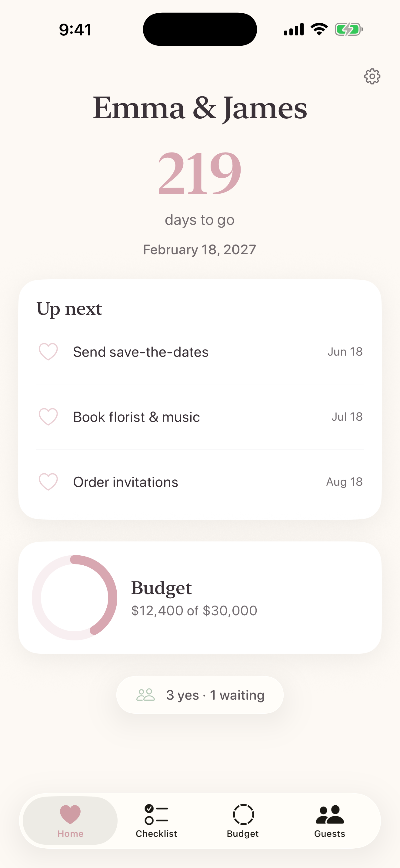Mark Send save-the-dates heart as done
400x868 pixels.
pos(48,351)
